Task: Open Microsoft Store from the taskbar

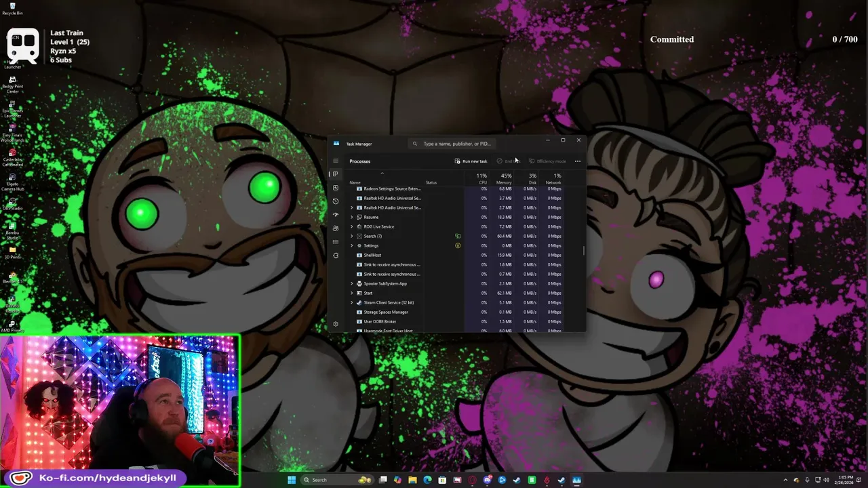Action: click(x=442, y=480)
